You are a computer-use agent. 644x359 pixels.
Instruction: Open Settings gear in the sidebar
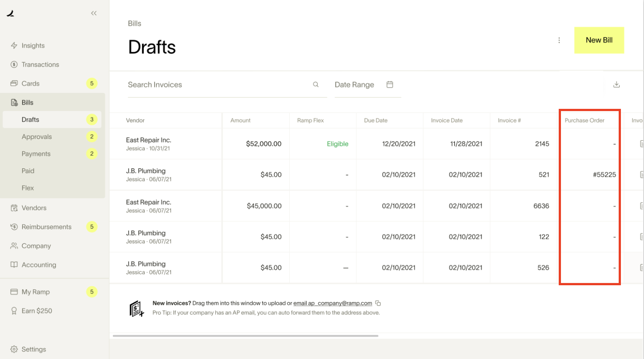pyautogui.click(x=33, y=349)
